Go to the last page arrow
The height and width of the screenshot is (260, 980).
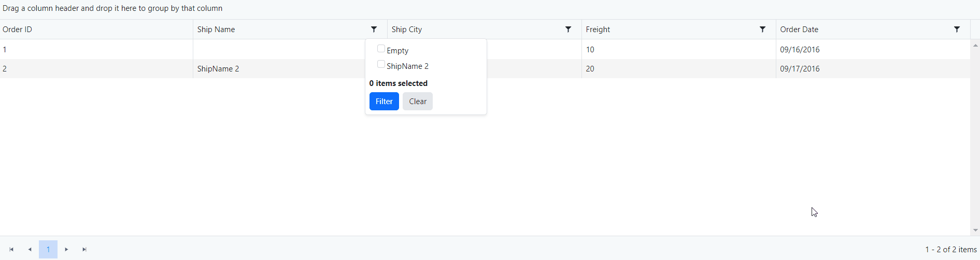84,250
